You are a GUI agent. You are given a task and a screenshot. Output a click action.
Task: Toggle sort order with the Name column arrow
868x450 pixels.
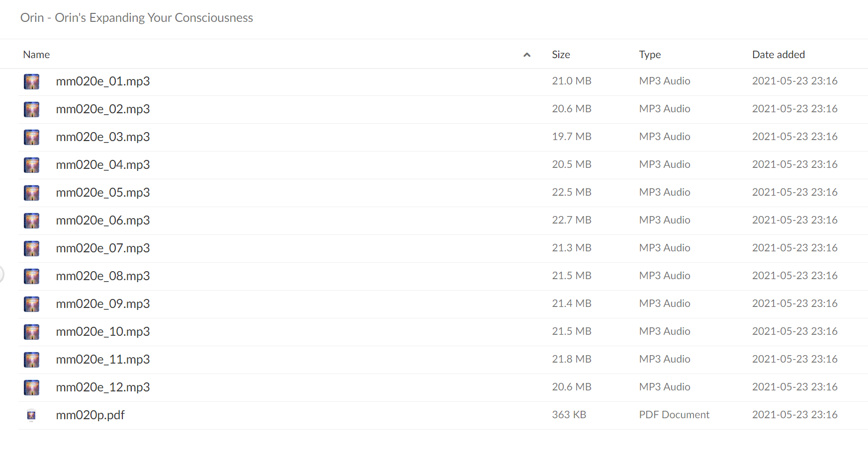pyautogui.click(x=527, y=55)
